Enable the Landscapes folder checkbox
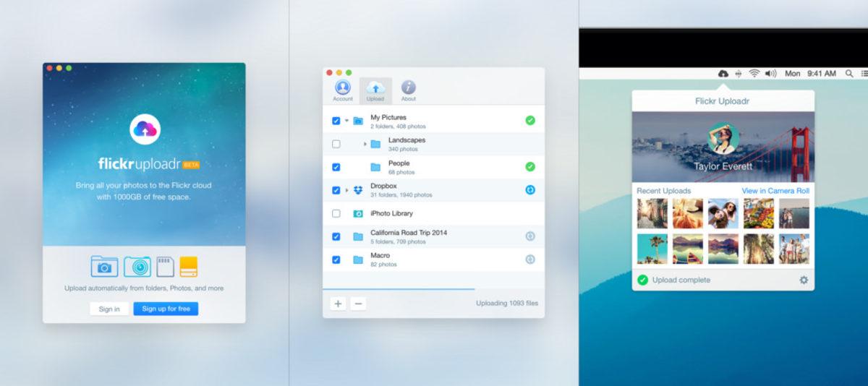 coord(336,144)
